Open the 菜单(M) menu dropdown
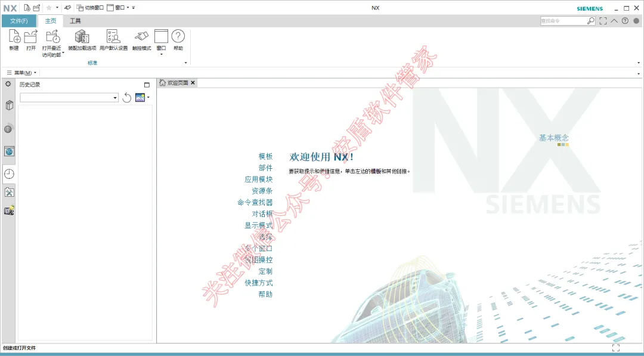This screenshot has width=644, height=356. pyautogui.click(x=22, y=73)
